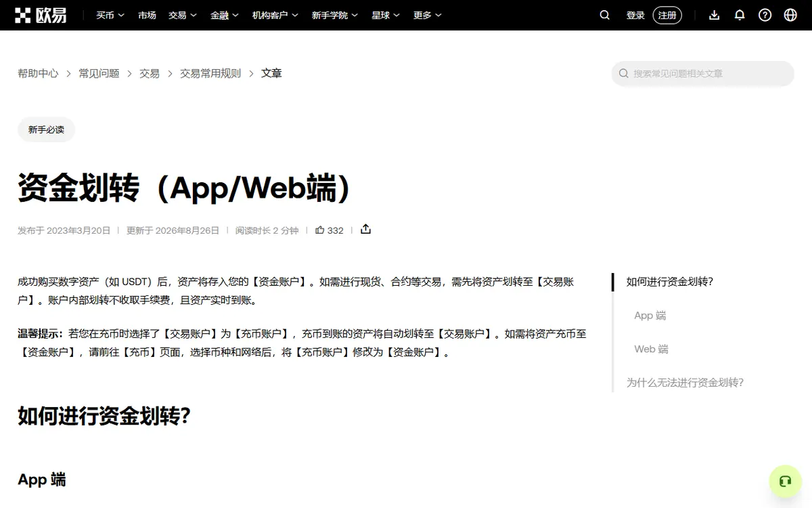Click the 更新于 2026年8月26日 date text

pos(173,230)
